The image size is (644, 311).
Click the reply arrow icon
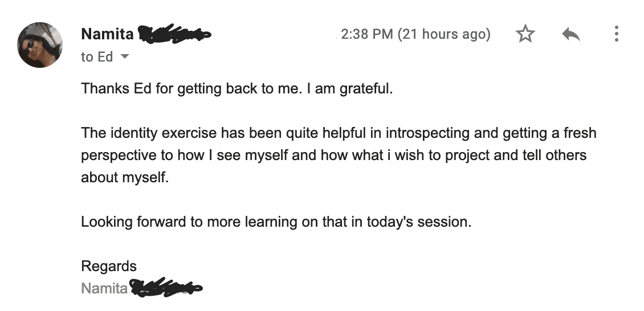tap(571, 34)
